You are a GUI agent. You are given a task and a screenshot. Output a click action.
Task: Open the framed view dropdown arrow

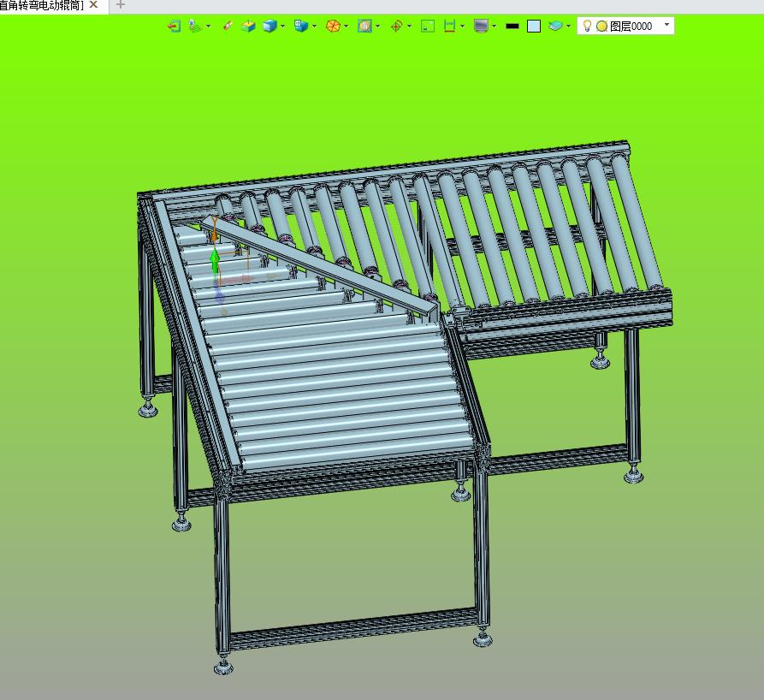click(377, 26)
